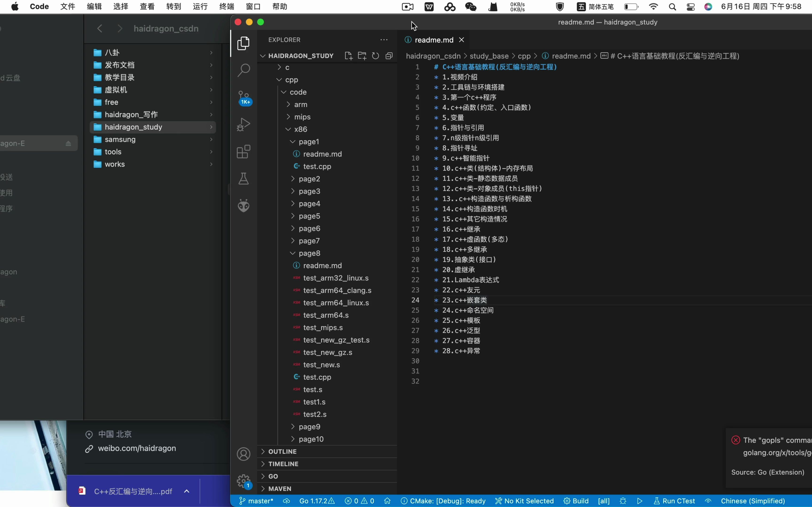Open the 终端 menu
Viewport: 812px width, 507px height.
226,6
